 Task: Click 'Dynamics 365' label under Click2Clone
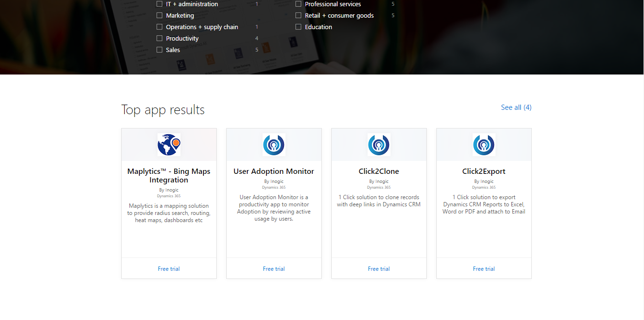[379, 188]
